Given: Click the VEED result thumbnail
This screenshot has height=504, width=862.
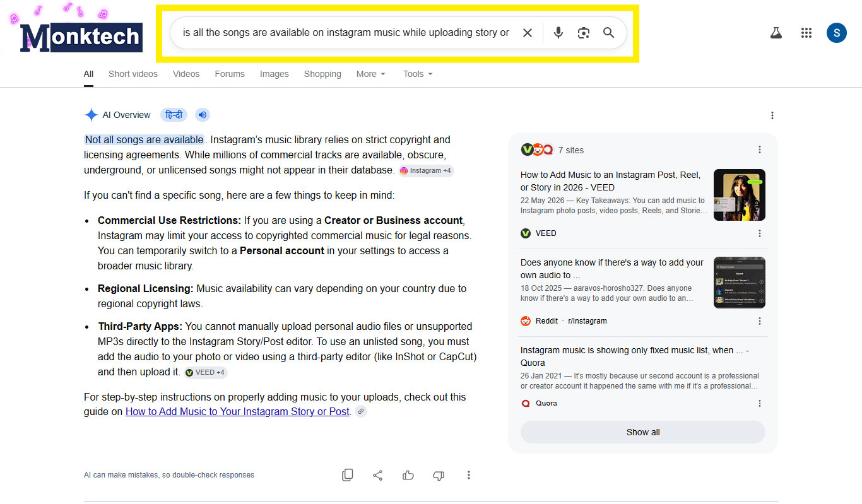Looking at the screenshot, I should pos(740,195).
